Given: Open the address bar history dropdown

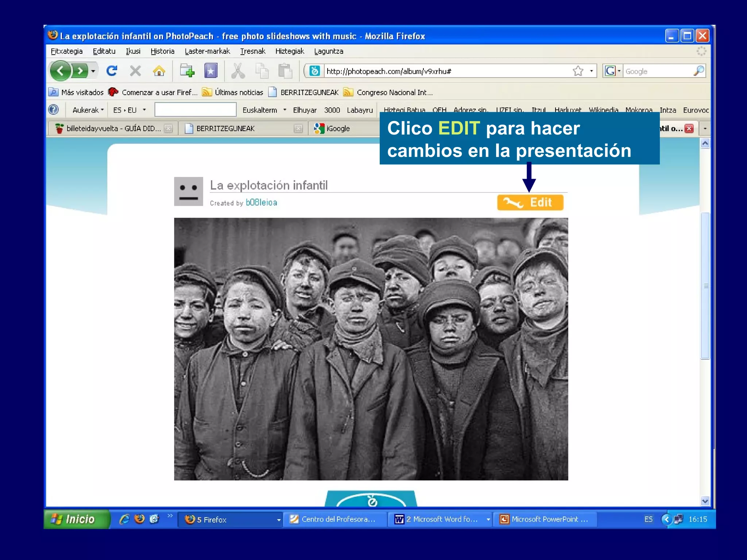Looking at the screenshot, I should (591, 71).
